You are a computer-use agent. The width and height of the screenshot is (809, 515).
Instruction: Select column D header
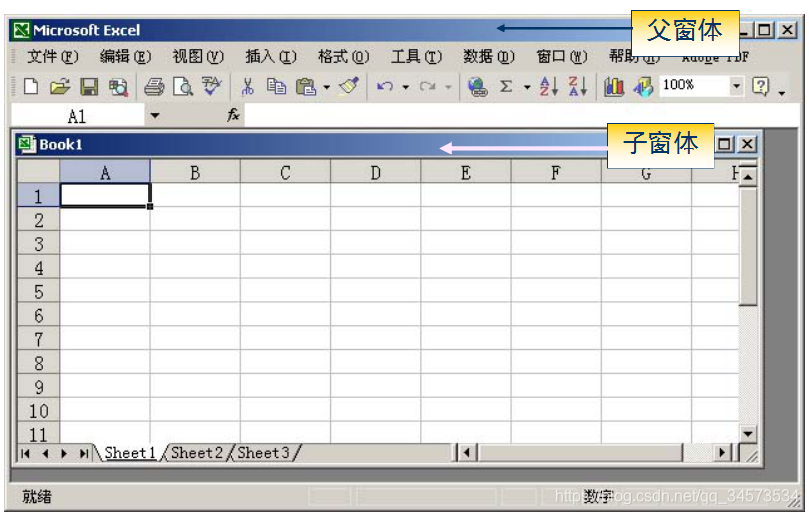point(376,172)
